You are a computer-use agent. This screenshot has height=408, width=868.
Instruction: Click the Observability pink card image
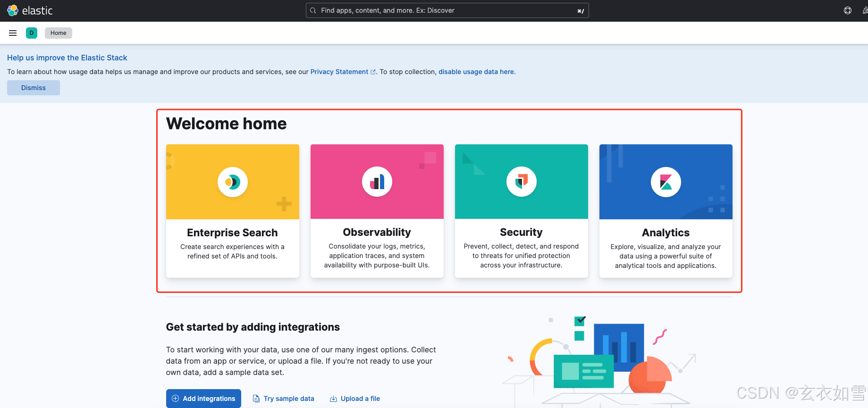coord(377,182)
